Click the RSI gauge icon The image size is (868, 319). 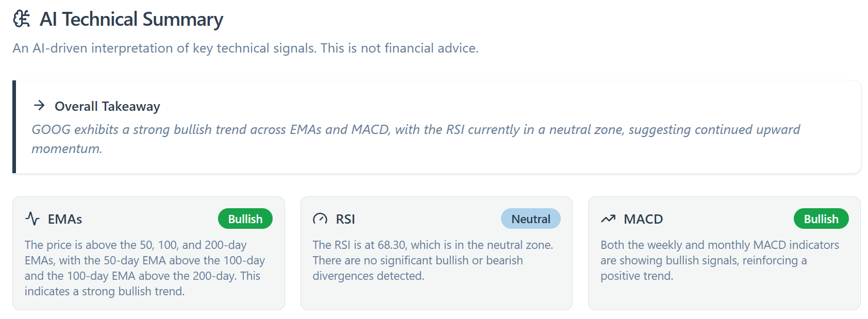pyautogui.click(x=320, y=219)
